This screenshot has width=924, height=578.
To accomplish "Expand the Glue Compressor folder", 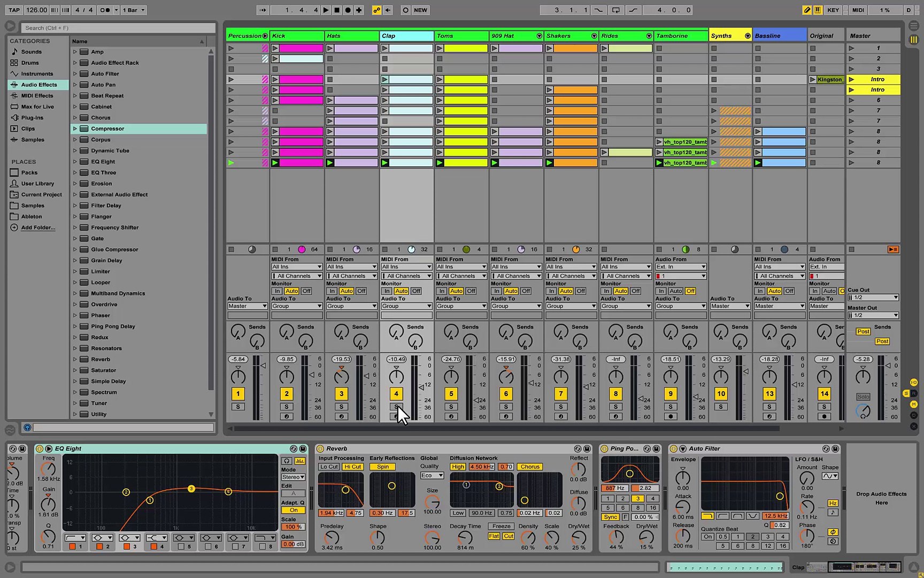I will (75, 249).
